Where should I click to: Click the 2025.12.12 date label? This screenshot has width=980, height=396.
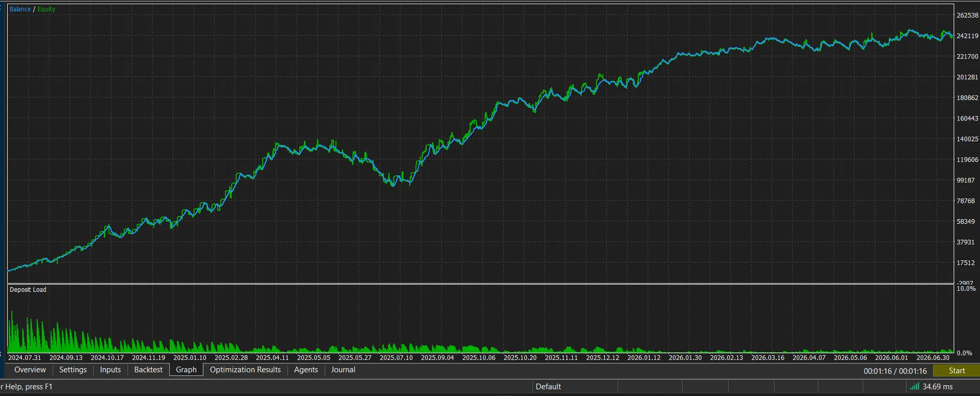[x=603, y=357]
